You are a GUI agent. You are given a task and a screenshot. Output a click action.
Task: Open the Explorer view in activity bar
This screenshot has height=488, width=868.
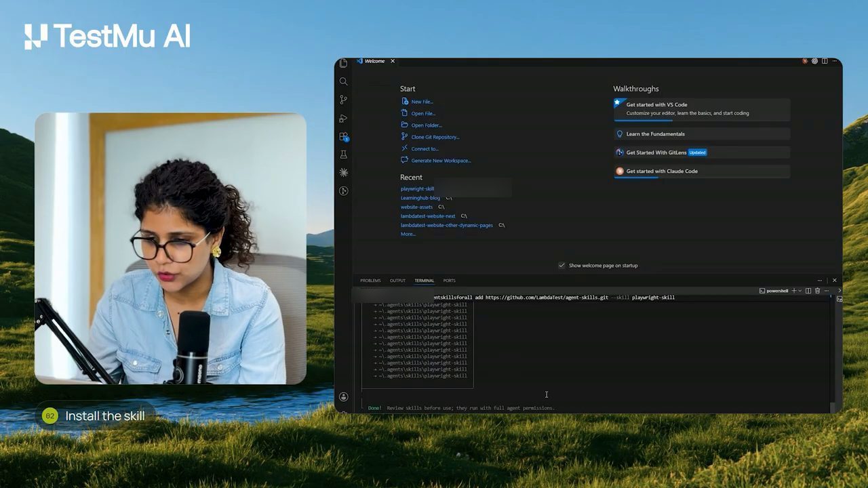click(x=343, y=64)
